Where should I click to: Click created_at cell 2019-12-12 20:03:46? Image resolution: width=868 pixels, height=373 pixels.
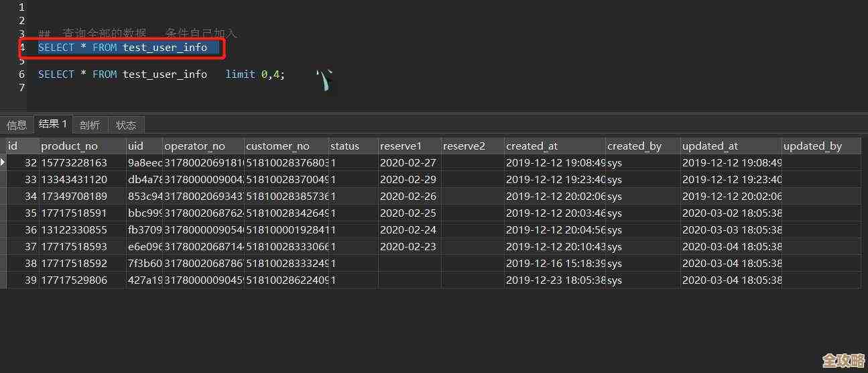555,213
